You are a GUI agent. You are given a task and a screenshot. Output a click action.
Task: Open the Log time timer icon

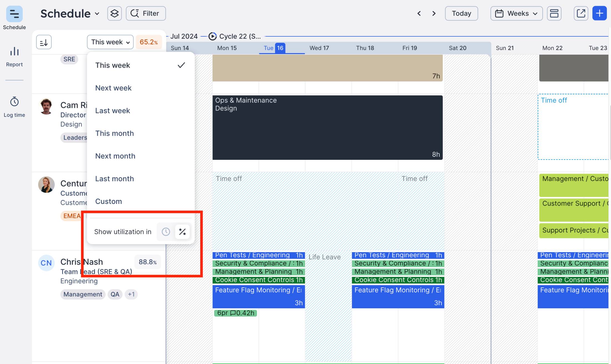[14, 102]
